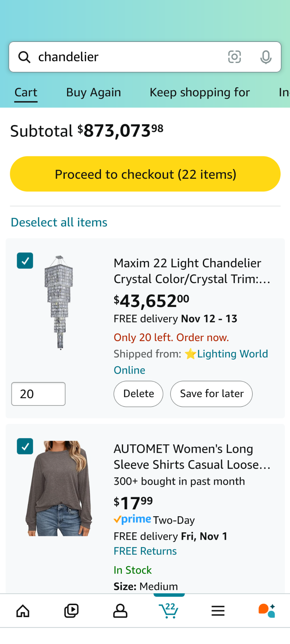Delete the Maxim chandelier from cart
Viewport: 290px width, 644px height.
[138, 394]
